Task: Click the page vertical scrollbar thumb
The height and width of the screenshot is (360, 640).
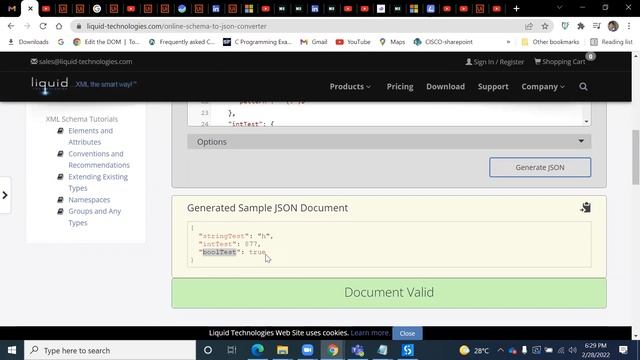Action: [636, 157]
